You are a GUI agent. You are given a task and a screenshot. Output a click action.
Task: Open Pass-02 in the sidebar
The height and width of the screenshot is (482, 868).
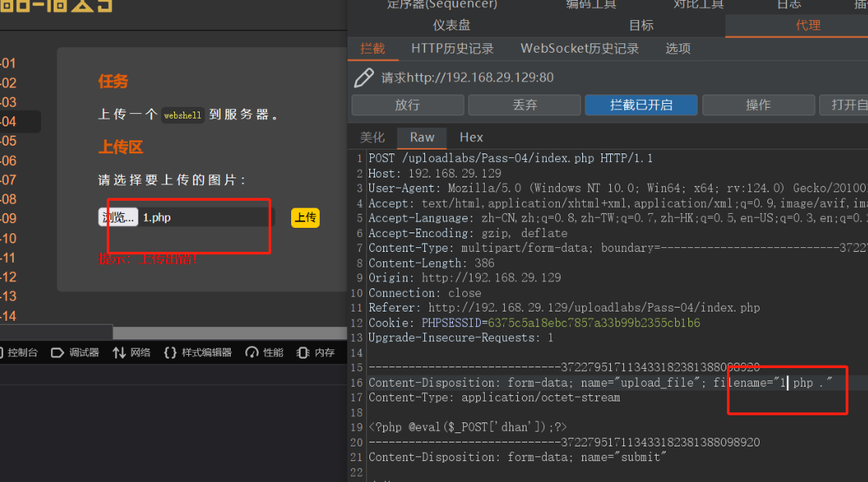(x=9, y=83)
